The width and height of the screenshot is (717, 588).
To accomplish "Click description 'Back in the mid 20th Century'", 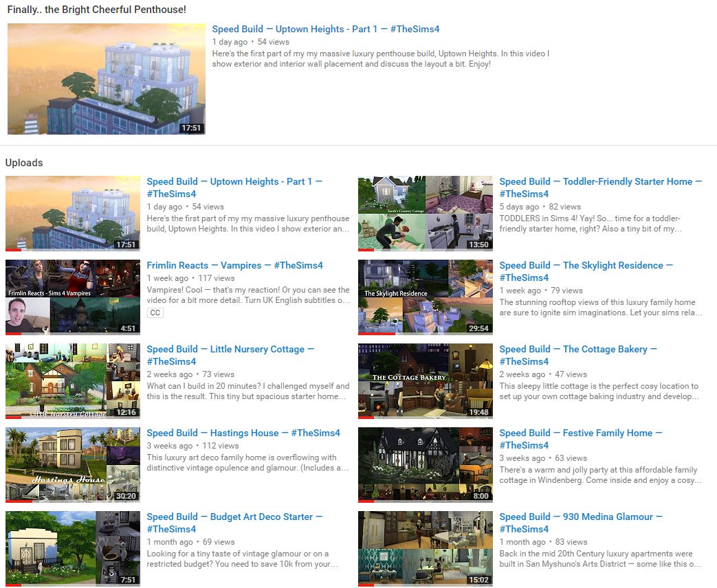I will [600, 558].
